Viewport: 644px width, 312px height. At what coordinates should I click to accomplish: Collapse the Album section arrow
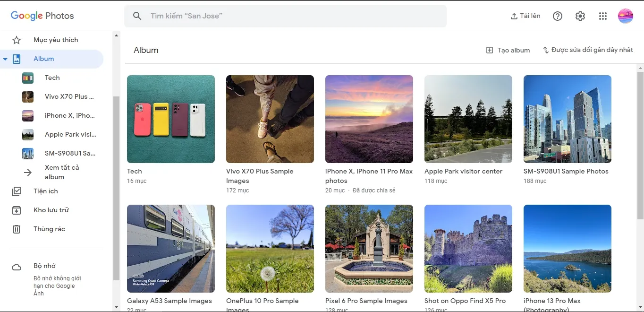click(x=5, y=59)
